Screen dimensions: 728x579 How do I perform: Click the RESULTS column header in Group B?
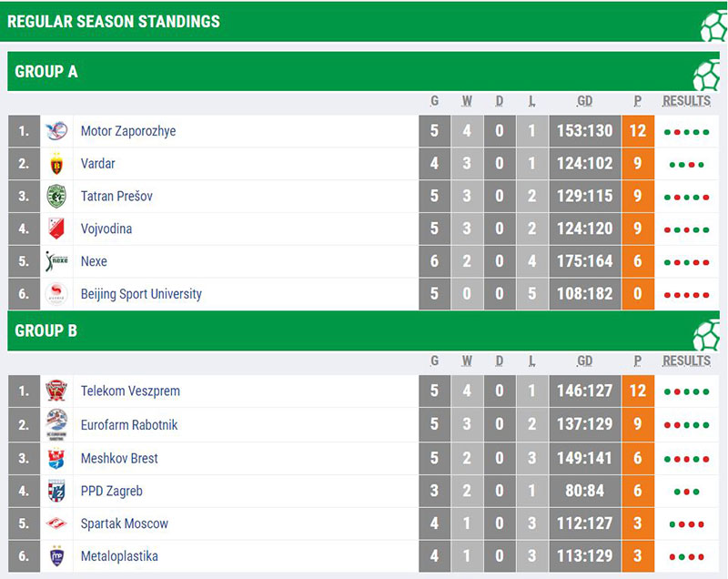[x=686, y=361]
